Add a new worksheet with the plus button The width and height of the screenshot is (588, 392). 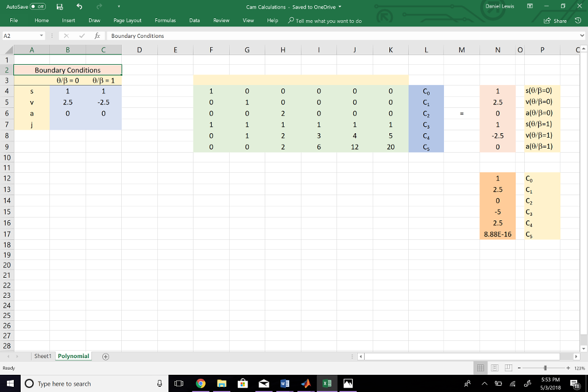point(105,356)
